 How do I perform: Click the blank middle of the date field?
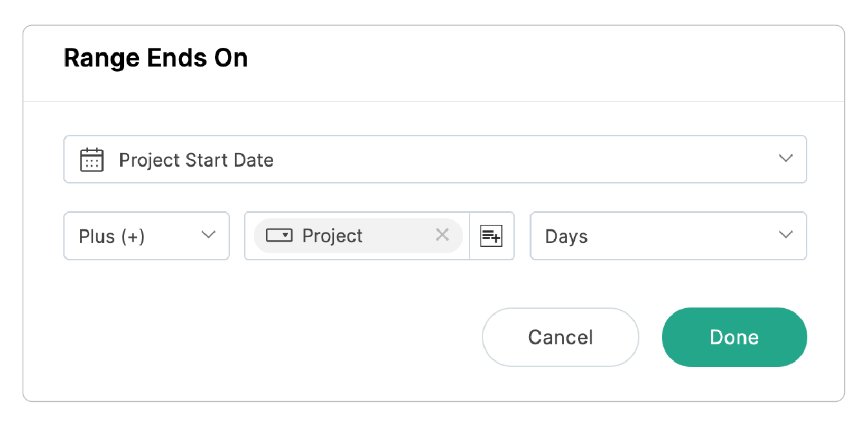[x=517, y=160]
